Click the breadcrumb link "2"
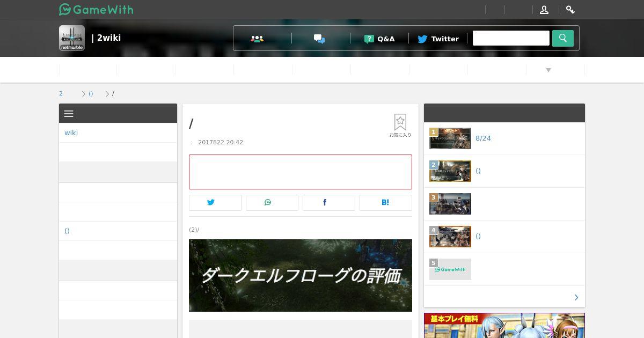 pyautogui.click(x=61, y=93)
